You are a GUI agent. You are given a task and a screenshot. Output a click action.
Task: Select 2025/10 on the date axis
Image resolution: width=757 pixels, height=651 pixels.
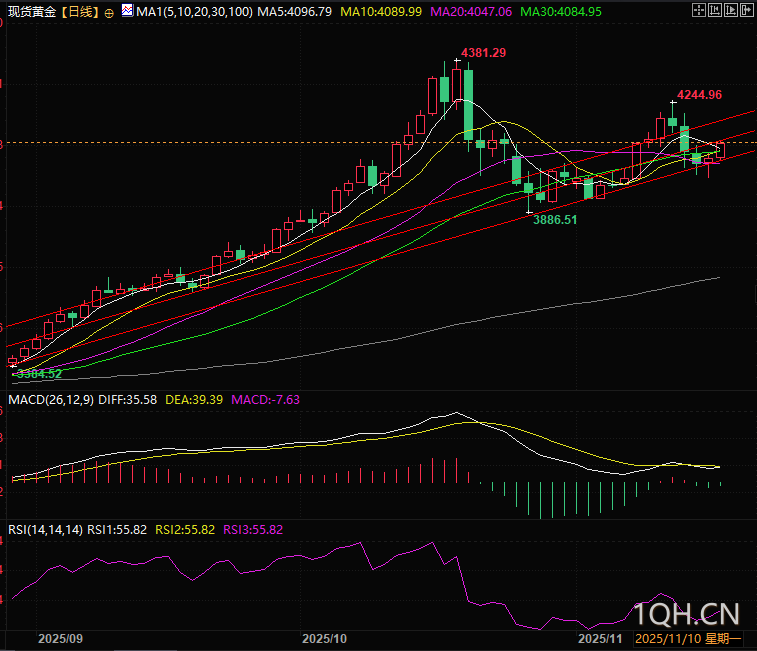tap(324, 637)
